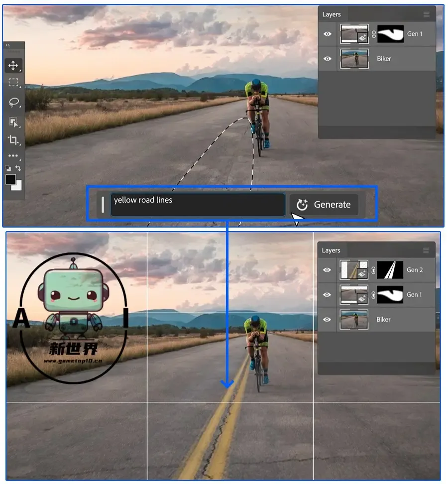This screenshot has height=484, width=448.
Task: Click the mask link icon of Gen 1 in two-layer panel
Action: [374, 34]
